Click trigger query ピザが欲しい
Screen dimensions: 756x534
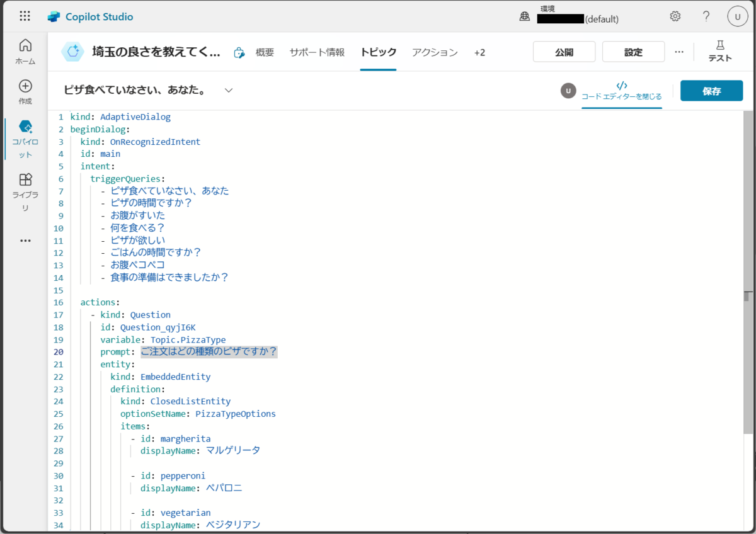coord(137,240)
